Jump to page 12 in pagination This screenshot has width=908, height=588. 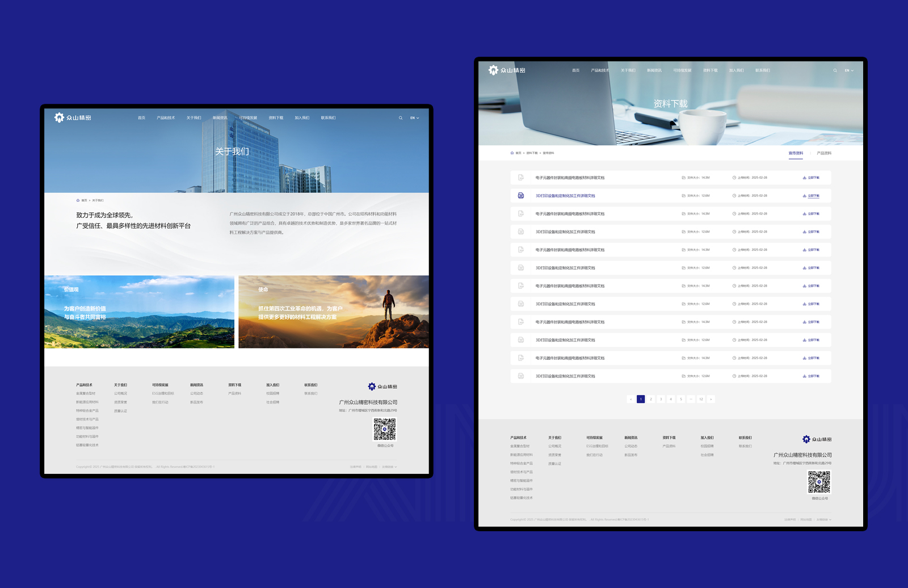pyautogui.click(x=701, y=399)
